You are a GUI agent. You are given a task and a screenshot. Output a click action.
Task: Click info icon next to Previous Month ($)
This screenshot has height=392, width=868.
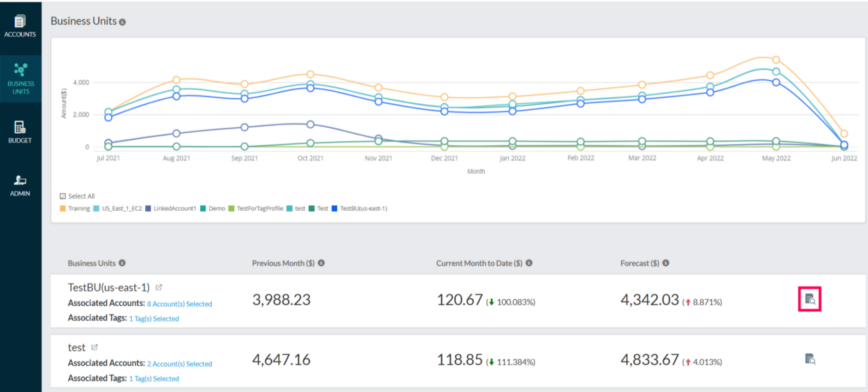pos(321,263)
